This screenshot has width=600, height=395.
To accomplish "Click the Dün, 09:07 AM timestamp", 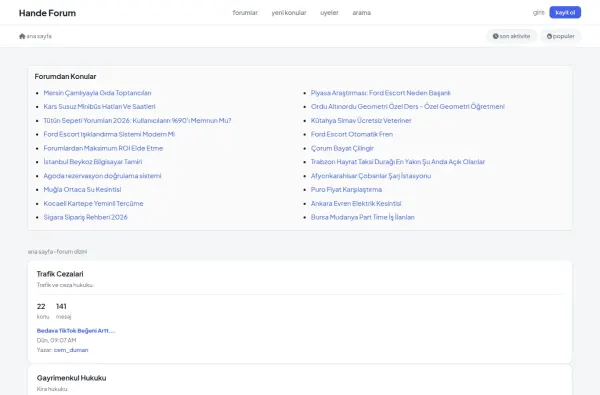I will point(56,340).
